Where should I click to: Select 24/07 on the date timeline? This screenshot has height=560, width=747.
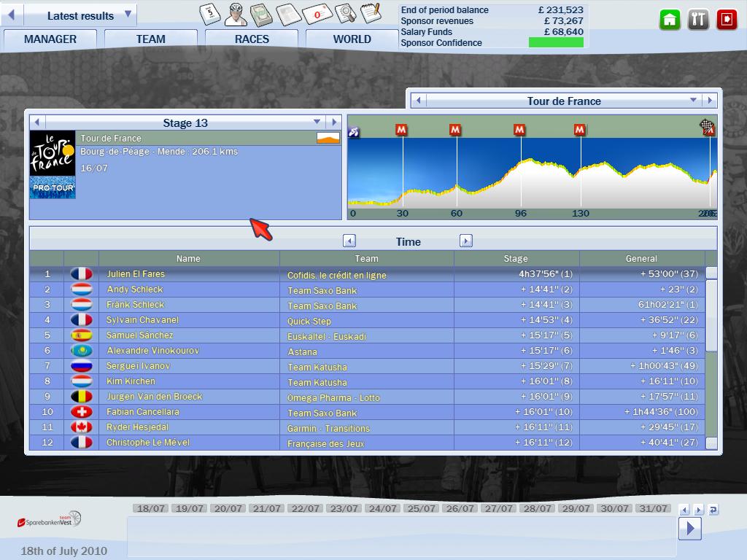(383, 508)
